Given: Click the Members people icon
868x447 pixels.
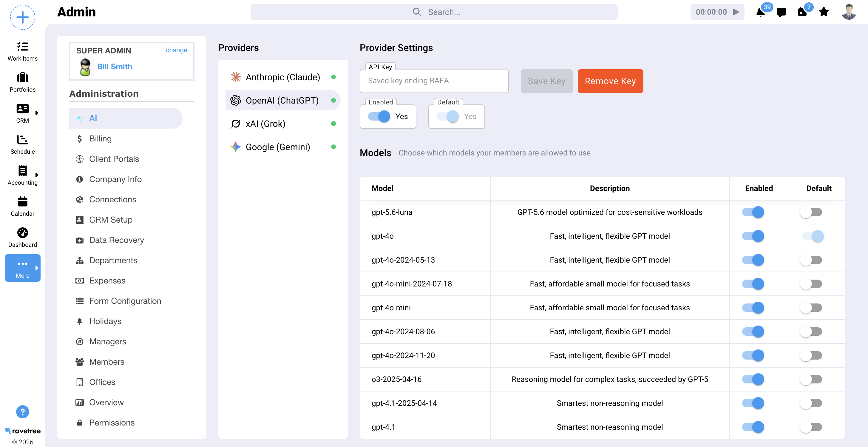Looking at the screenshot, I should coord(80,362).
